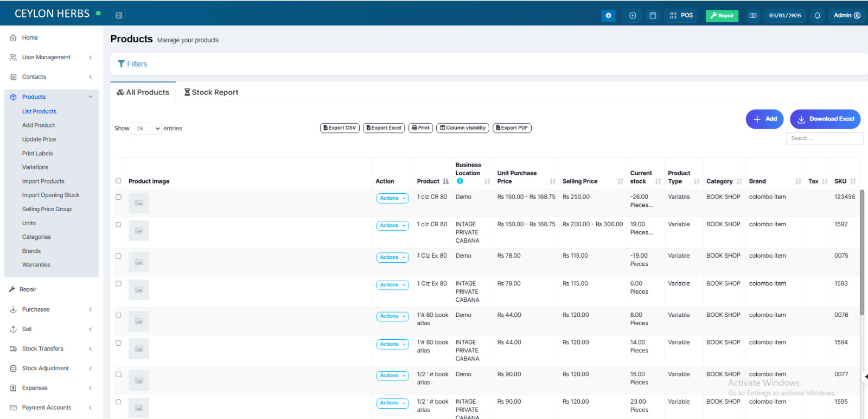Switch to All Products tab
868x419 pixels.
point(143,92)
